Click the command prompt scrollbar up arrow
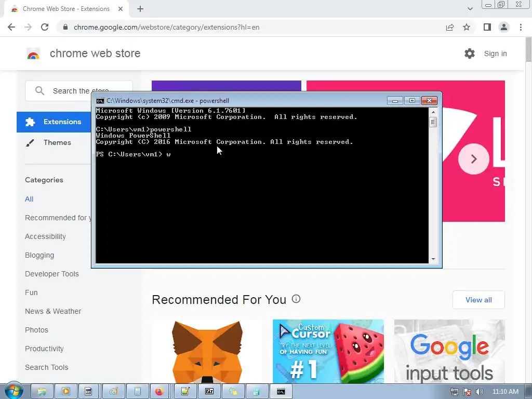532x399 pixels. [x=433, y=112]
